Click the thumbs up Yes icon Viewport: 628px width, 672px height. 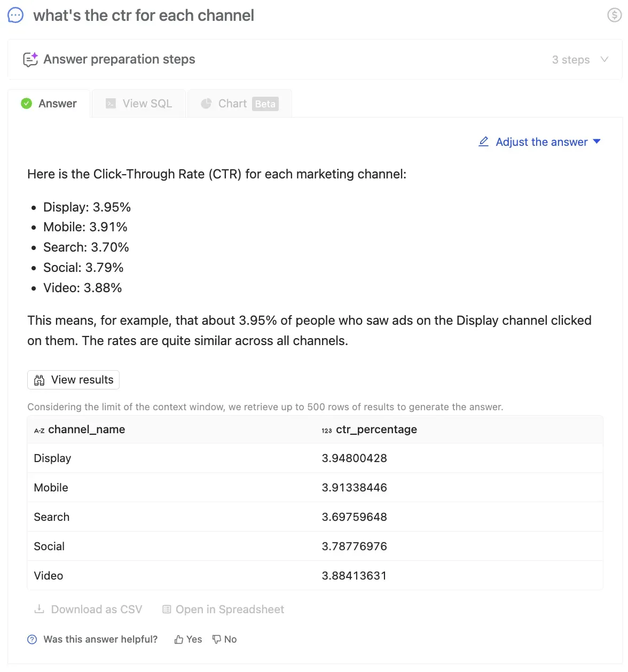179,639
